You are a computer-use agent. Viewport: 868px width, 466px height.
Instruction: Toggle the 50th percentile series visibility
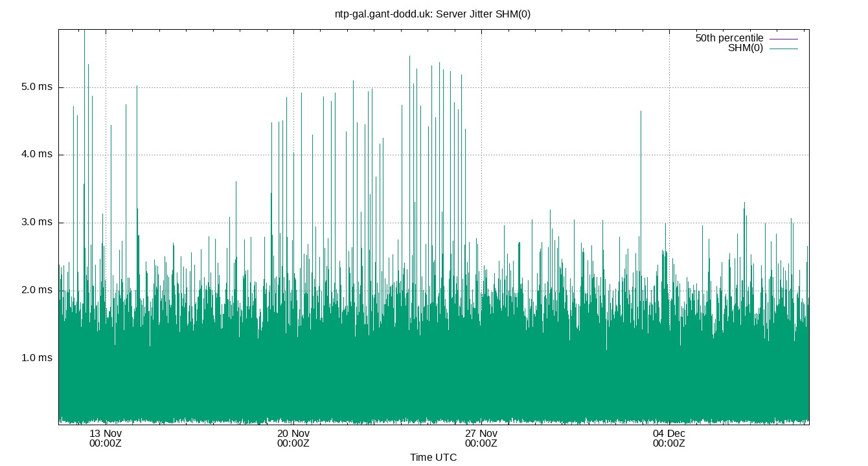(727, 39)
